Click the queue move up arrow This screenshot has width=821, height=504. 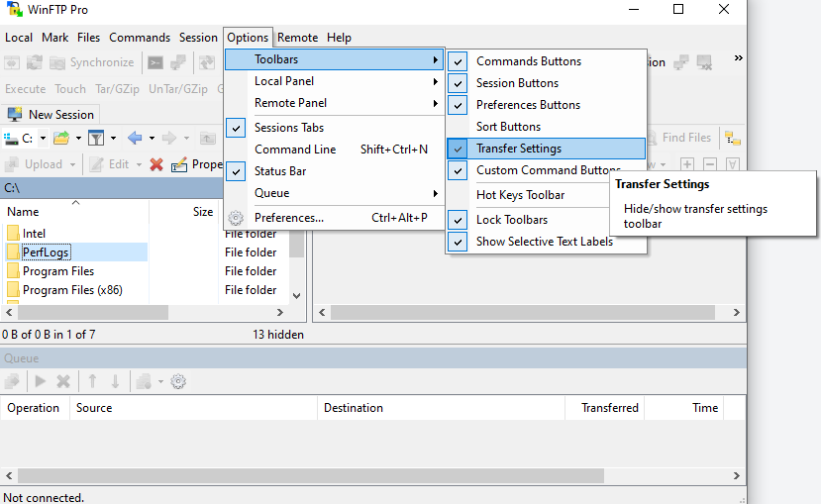(93, 381)
